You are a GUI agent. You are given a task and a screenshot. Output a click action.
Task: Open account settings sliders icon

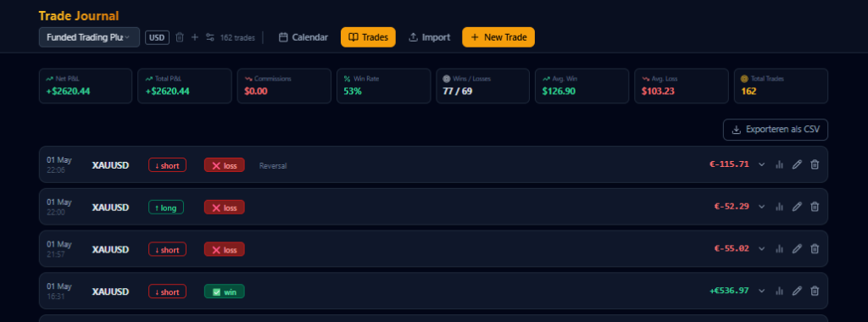pyautogui.click(x=210, y=37)
